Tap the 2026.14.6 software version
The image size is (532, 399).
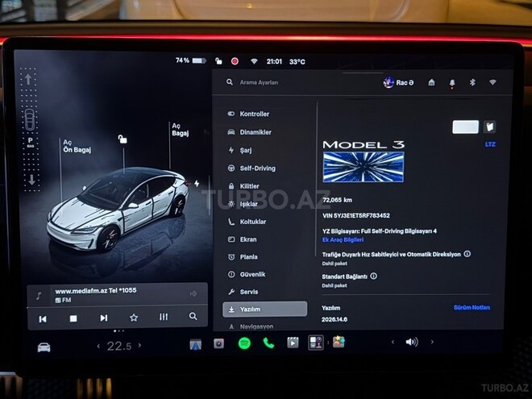(335, 319)
